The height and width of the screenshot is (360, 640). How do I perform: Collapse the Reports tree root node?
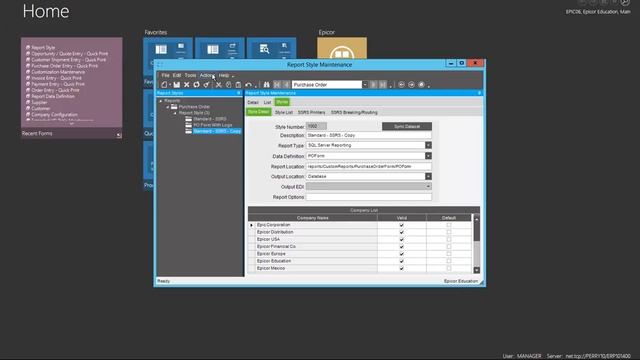(x=160, y=100)
